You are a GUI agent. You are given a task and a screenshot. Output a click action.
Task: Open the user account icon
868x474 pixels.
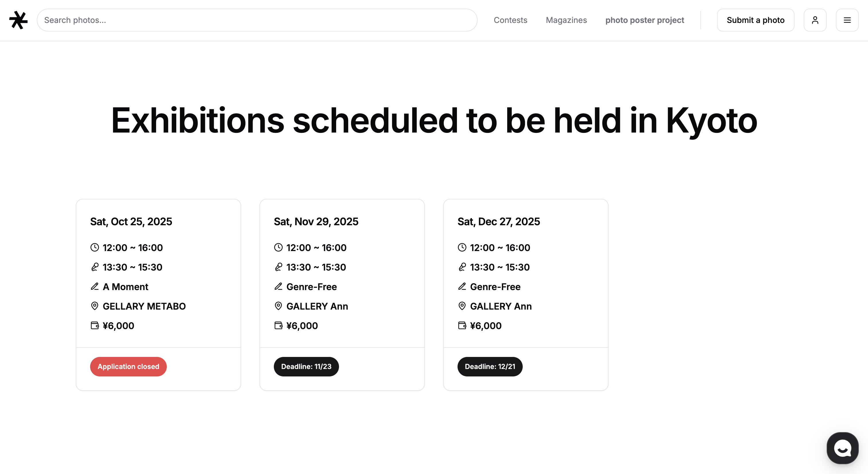tap(815, 20)
